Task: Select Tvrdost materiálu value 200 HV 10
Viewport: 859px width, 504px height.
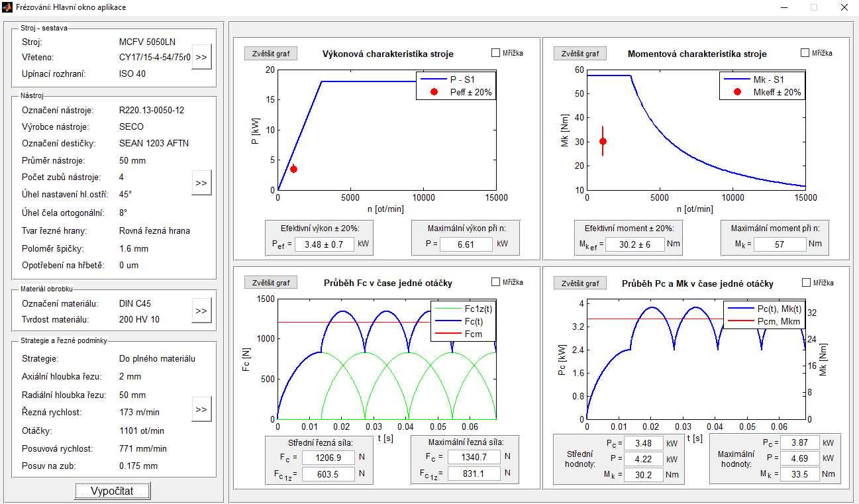Action: (x=139, y=319)
